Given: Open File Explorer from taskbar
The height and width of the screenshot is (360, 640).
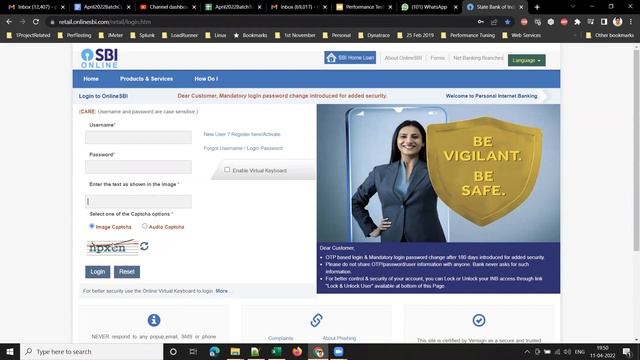Looking at the screenshot, I should pyautogui.click(x=235, y=351).
